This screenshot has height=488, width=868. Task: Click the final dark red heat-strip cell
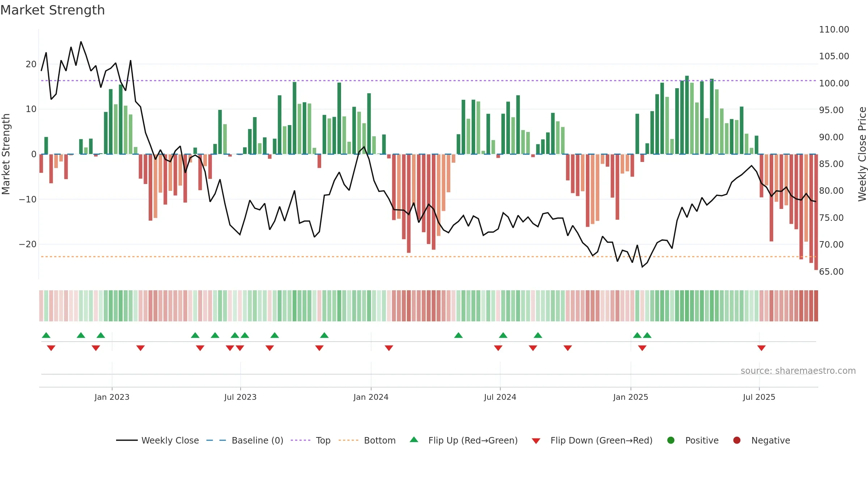[x=816, y=306]
